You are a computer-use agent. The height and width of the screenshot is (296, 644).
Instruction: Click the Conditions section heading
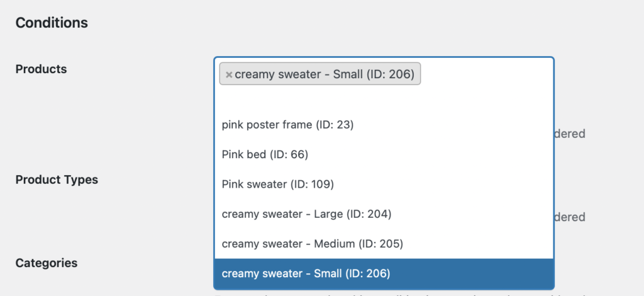(x=52, y=23)
